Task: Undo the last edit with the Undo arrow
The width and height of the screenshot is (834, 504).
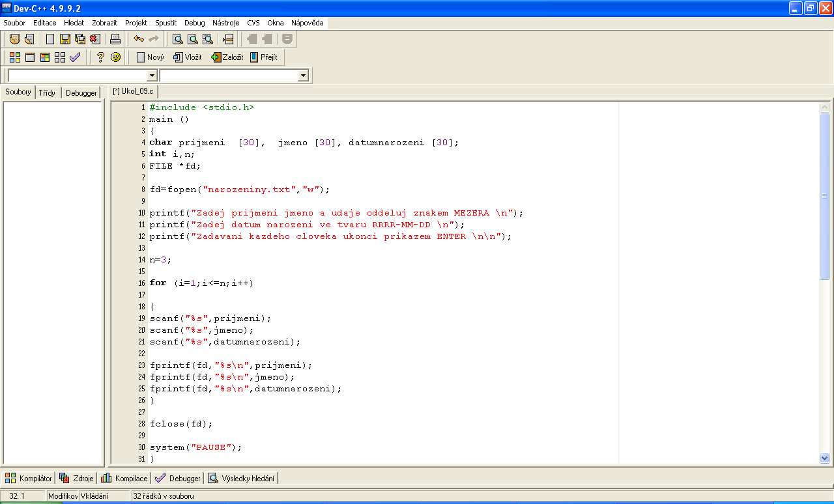Action: coord(138,39)
